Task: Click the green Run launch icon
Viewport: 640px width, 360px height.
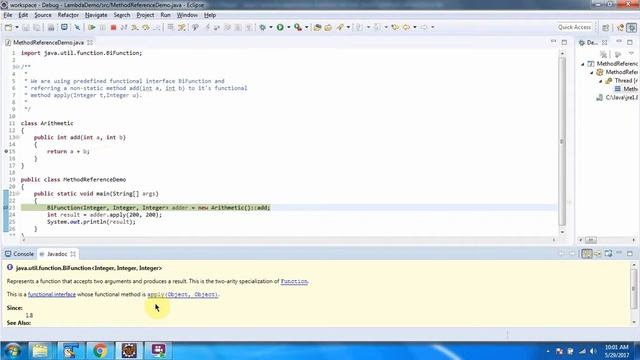Action: [x=280, y=27]
